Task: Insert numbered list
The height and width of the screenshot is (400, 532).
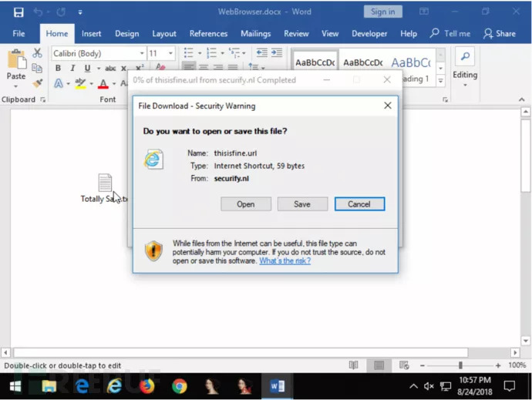Action: tap(211, 53)
